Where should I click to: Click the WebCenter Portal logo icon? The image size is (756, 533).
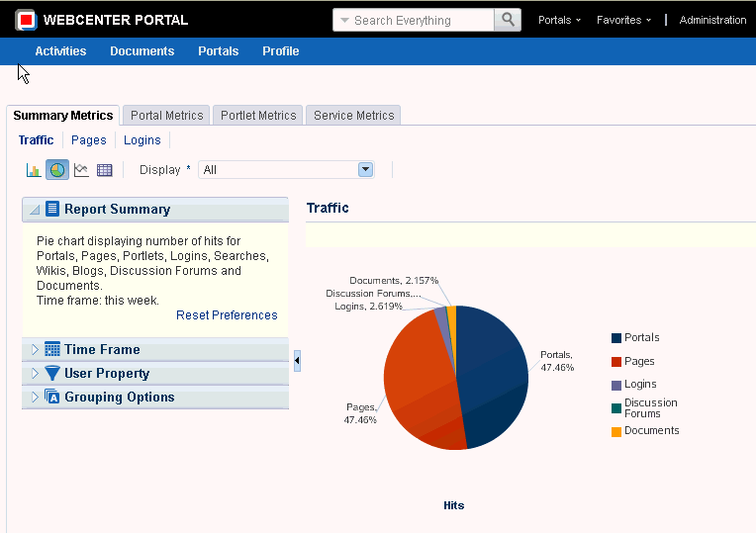26,20
